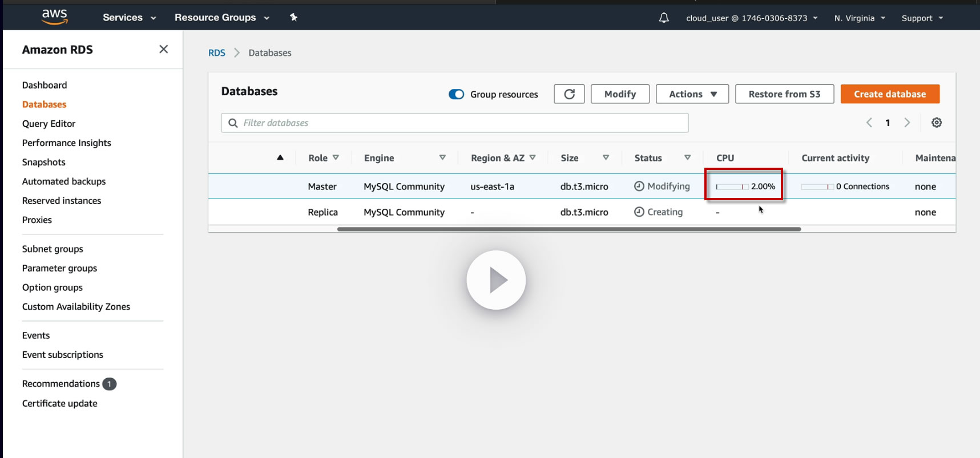Image resolution: width=980 pixels, height=458 pixels.
Task: Open Event subscriptions
Action: pyautogui.click(x=63, y=355)
